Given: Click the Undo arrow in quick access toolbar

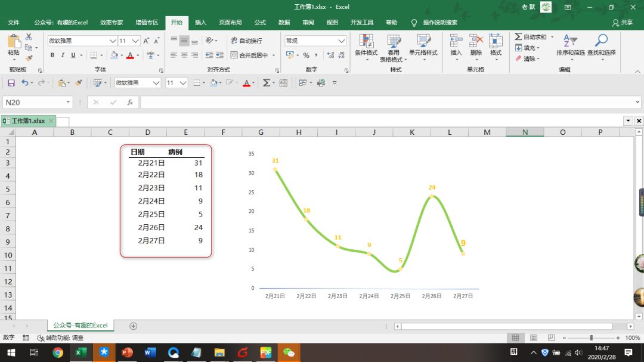Looking at the screenshot, I should coord(24,83).
